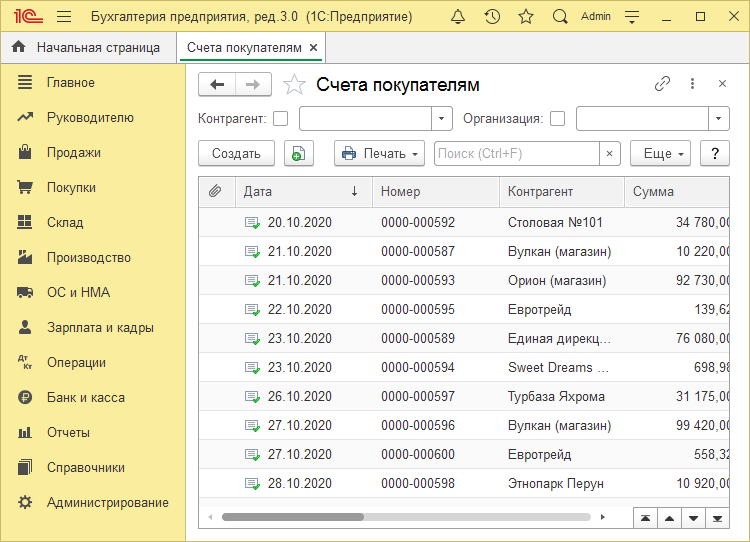Click the copy link chain icon
This screenshot has height=542, width=750.
(662, 84)
